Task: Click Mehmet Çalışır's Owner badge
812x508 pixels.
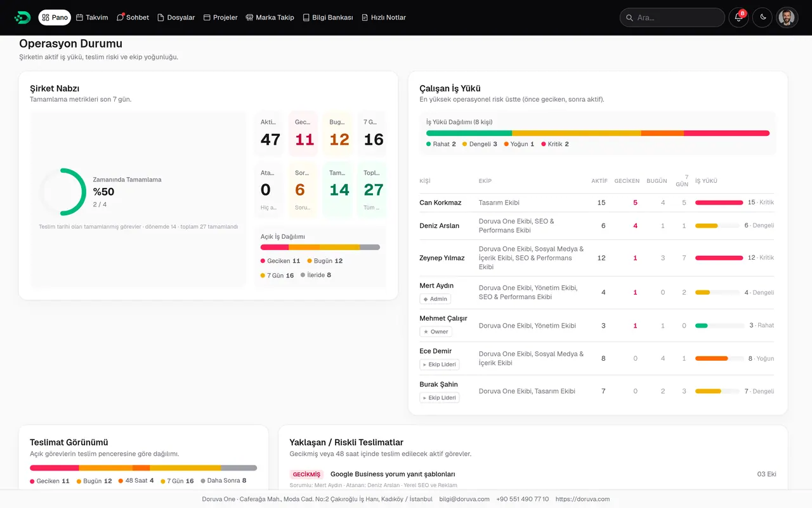Action: (x=436, y=331)
